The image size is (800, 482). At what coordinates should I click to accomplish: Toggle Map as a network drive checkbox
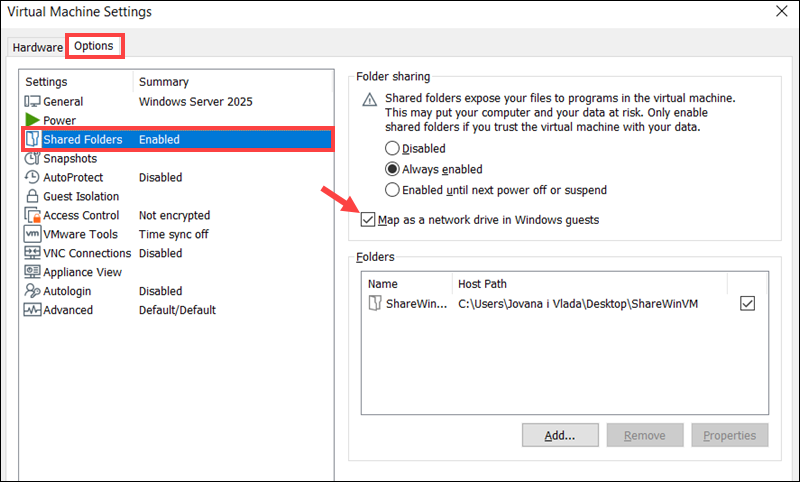(x=368, y=220)
